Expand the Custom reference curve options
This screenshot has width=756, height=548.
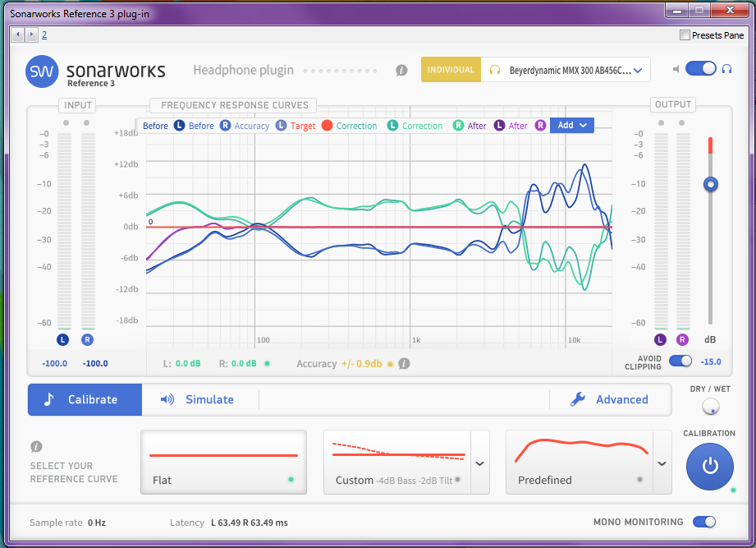479,463
